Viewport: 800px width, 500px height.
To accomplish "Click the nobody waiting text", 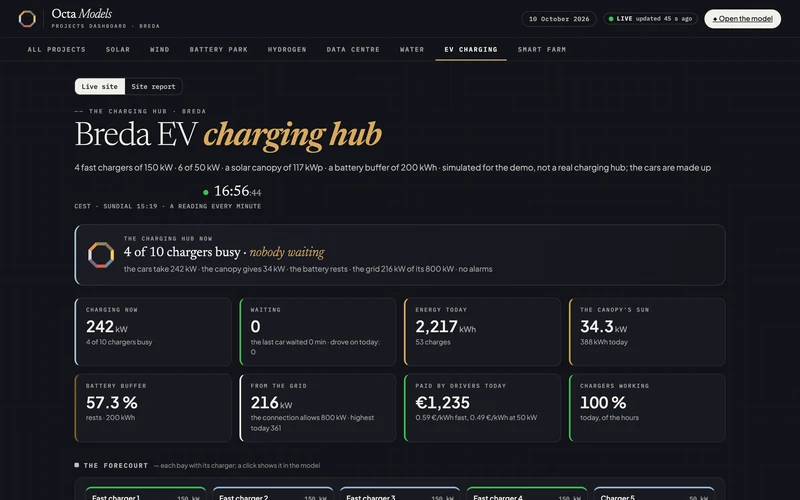I will (287, 252).
